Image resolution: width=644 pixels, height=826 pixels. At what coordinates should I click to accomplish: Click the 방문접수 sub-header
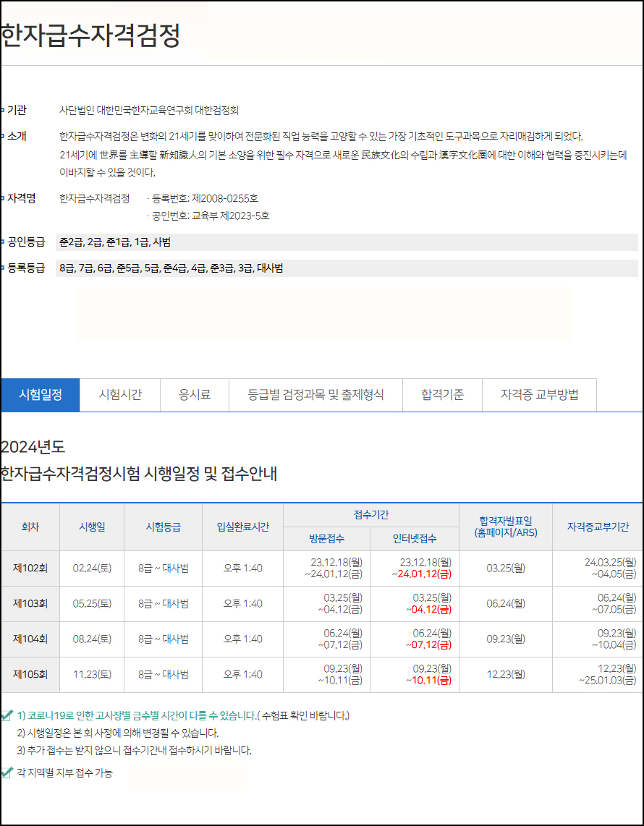(327, 538)
